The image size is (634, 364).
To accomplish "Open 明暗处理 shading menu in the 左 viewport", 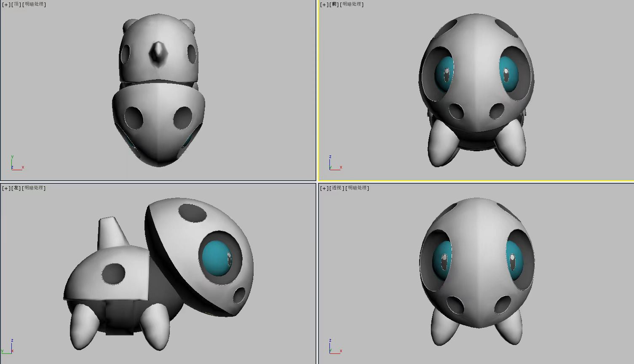I will click(34, 188).
